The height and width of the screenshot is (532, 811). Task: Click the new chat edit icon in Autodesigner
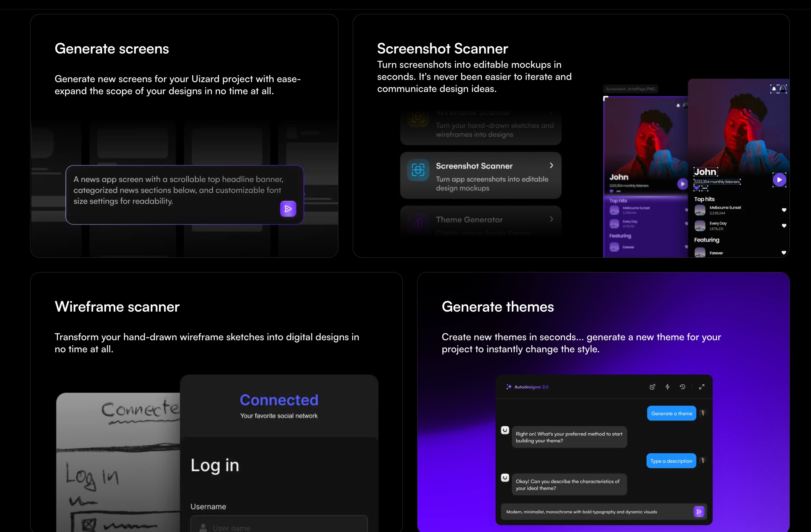[652, 387]
